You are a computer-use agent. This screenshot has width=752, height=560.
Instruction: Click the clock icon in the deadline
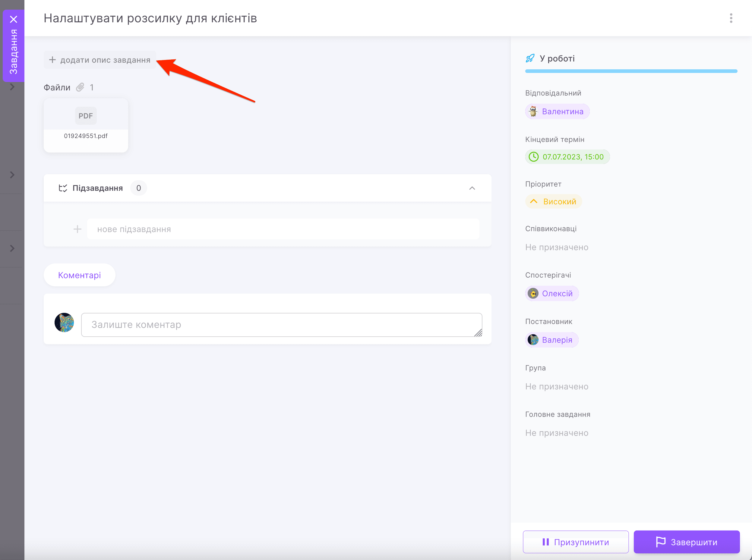[534, 157]
